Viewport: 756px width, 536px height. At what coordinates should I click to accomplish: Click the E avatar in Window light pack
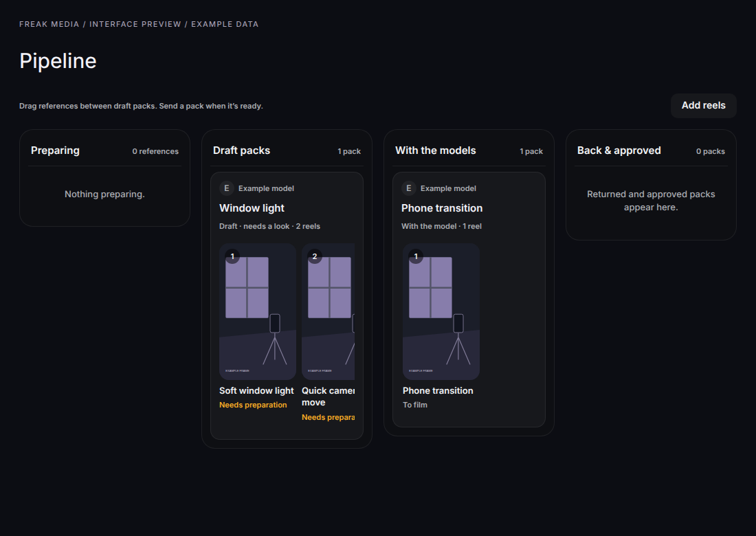point(227,188)
